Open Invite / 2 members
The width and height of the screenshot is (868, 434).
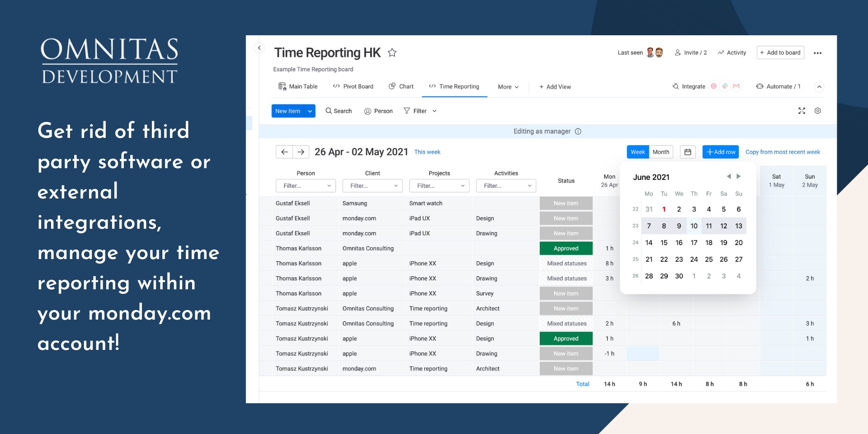click(x=691, y=52)
